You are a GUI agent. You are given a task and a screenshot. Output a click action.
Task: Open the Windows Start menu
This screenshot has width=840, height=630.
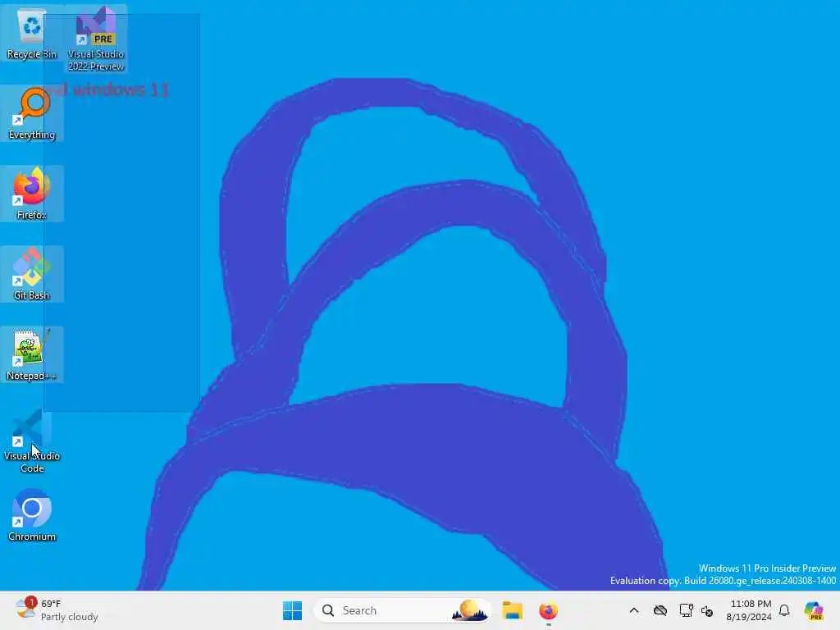point(293,610)
